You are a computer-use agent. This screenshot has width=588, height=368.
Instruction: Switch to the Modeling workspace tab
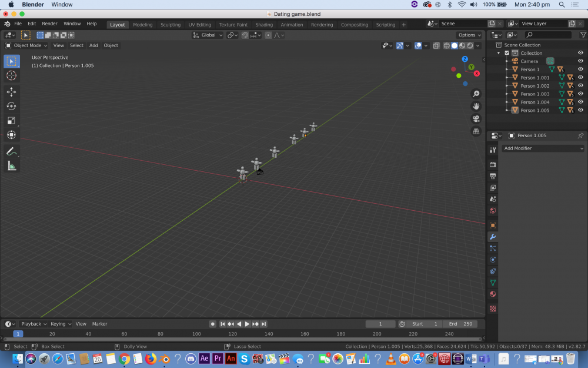pos(143,24)
